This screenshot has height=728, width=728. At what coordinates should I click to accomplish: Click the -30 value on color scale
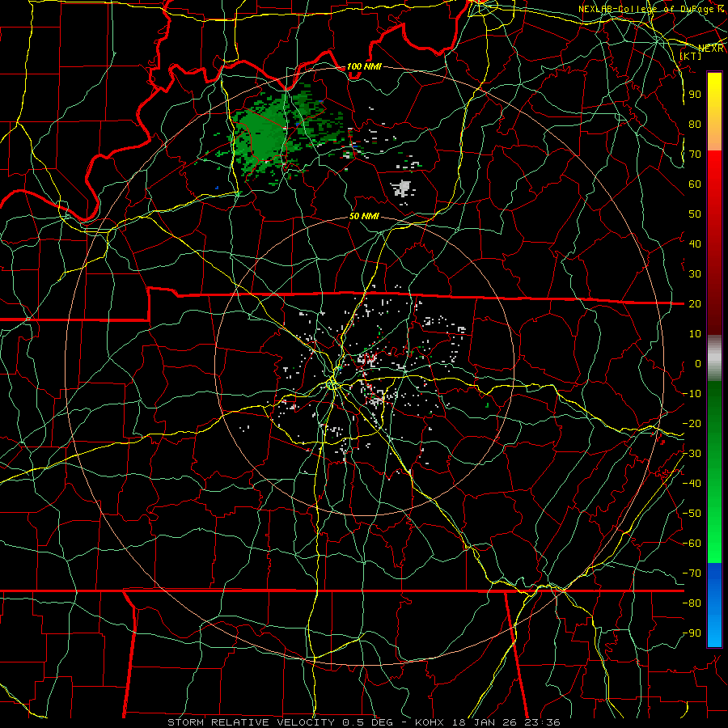point(692,454)
